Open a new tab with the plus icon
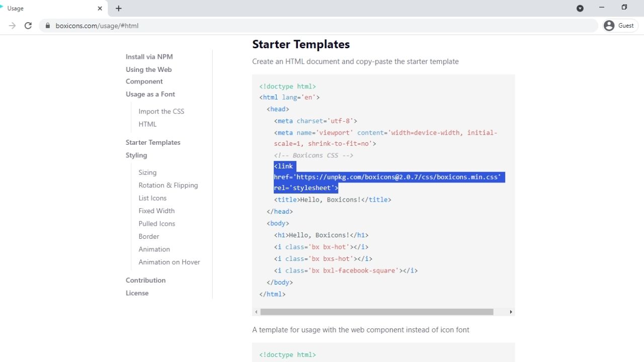 (119, 9)
